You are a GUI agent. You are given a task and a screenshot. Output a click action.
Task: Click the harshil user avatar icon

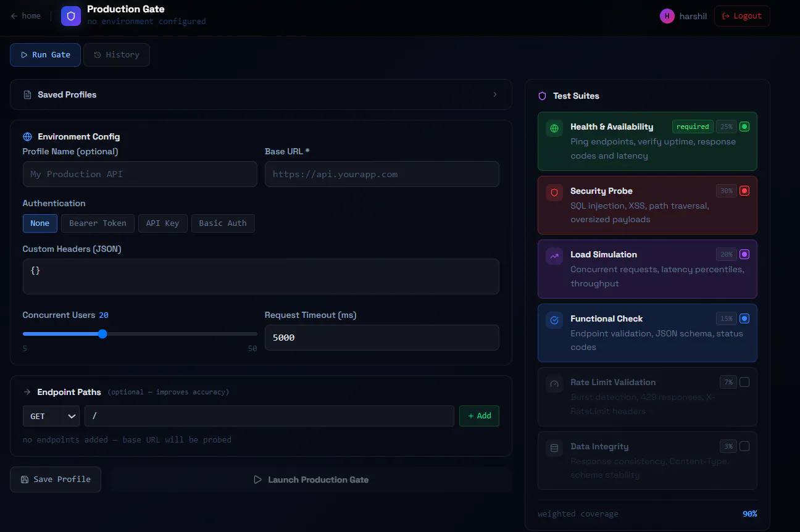[667, 16]
